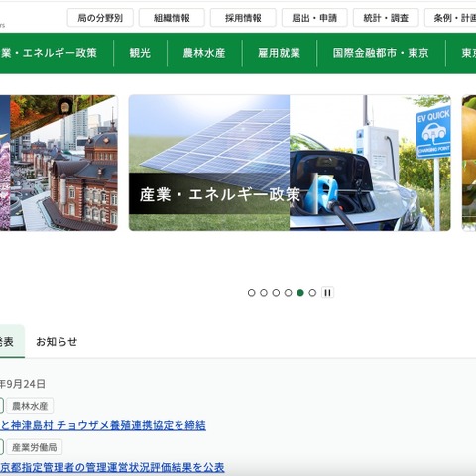This screenshot has height=476, width=476.
Task: Go to the second carousel slide dot
Action: click(x=264, y=293)
